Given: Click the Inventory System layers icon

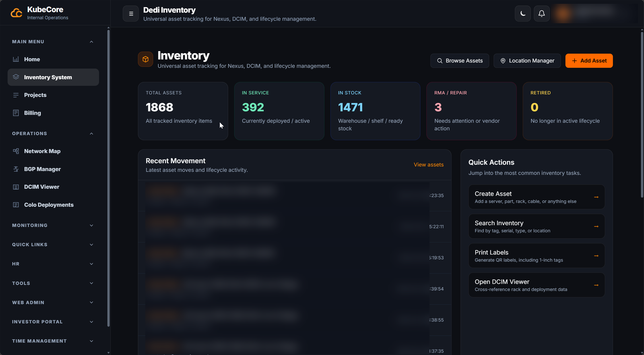Looking at the screenshot, I should click(16, 77).
